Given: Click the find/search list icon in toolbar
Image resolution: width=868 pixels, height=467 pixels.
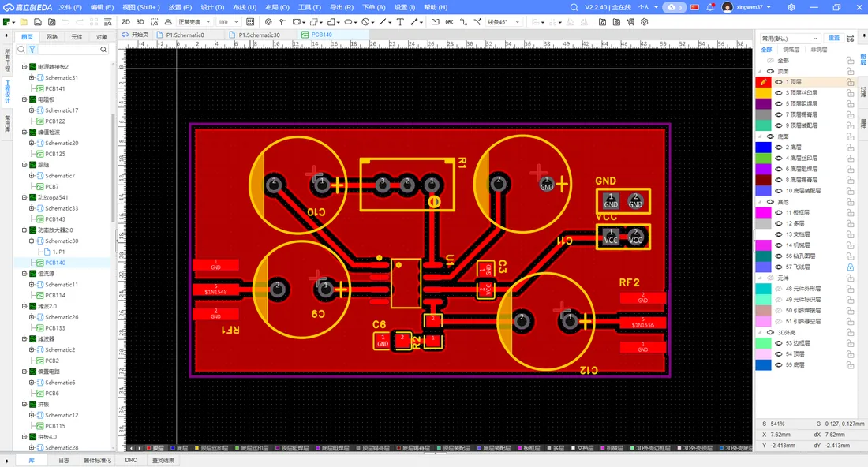Looking at the screenshot, I should [x=108, y=22].
